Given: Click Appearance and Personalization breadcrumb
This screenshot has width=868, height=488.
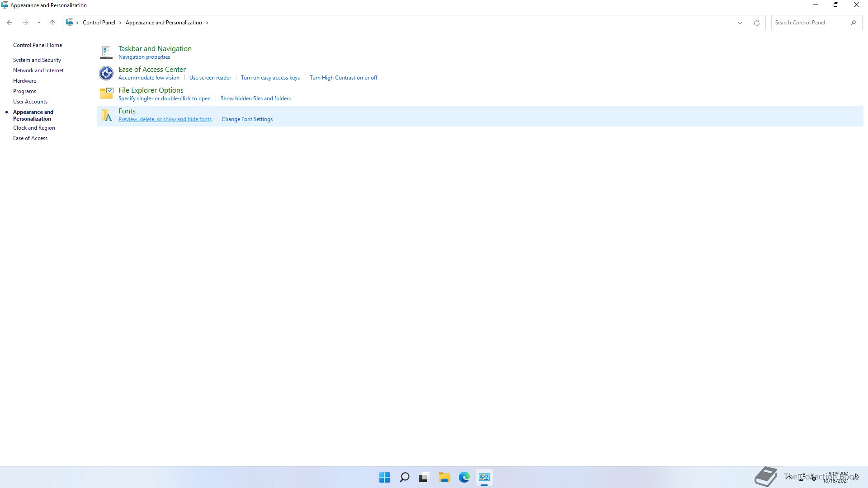Looking at the screenshot, I should click(164, 23).
